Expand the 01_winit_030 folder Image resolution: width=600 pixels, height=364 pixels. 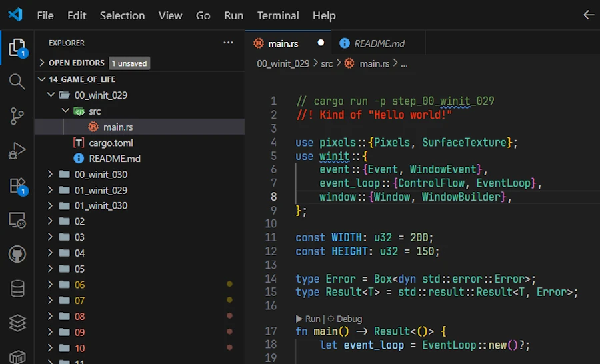[100, 206]
